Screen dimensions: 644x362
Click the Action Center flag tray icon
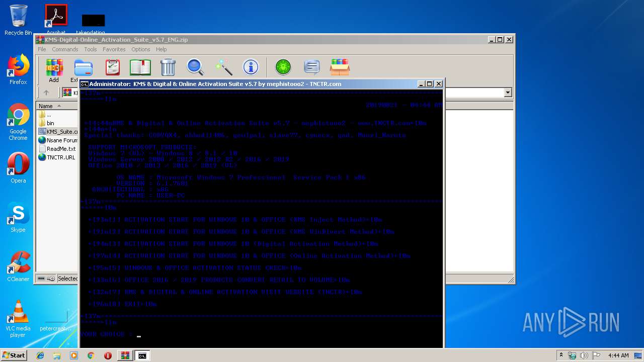coord(596,355)
